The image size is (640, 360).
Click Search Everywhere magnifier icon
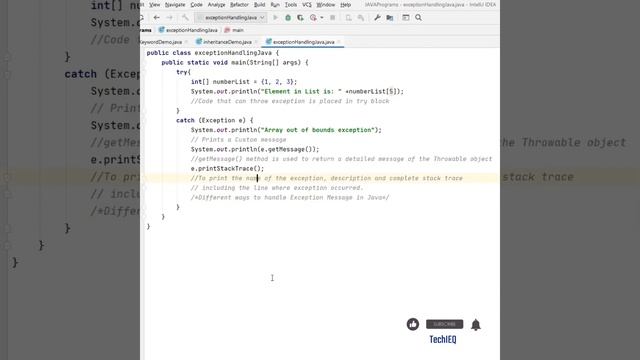coord(418,18)
